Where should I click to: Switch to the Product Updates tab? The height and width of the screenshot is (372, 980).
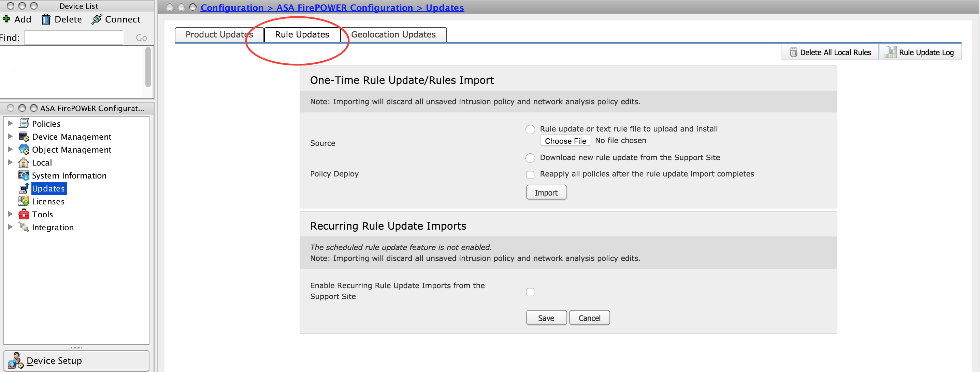coord(220,34)
